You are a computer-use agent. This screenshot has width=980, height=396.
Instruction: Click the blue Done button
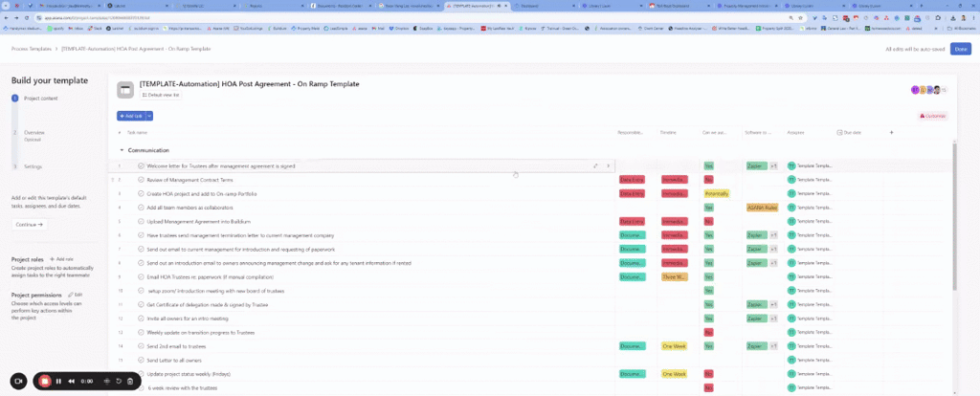click(x=961, y=49)
